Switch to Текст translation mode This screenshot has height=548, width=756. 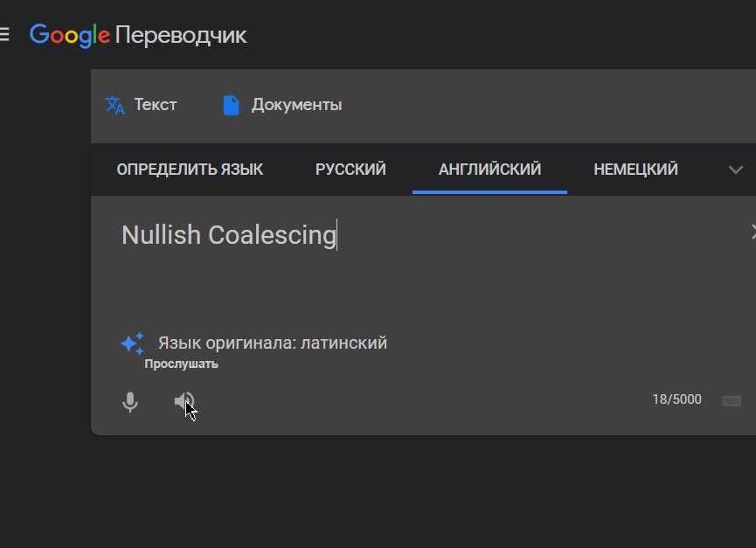141,105
